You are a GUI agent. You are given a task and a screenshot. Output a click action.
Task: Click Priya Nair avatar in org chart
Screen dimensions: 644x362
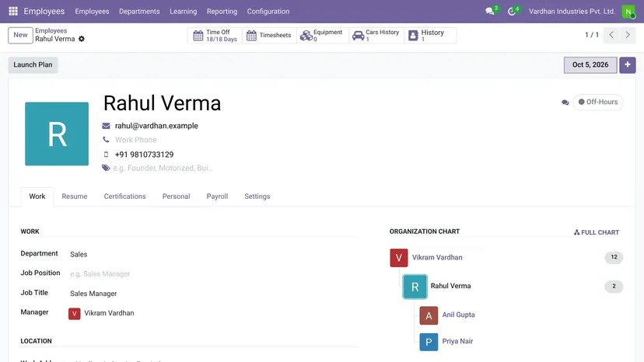click(429, 342)
